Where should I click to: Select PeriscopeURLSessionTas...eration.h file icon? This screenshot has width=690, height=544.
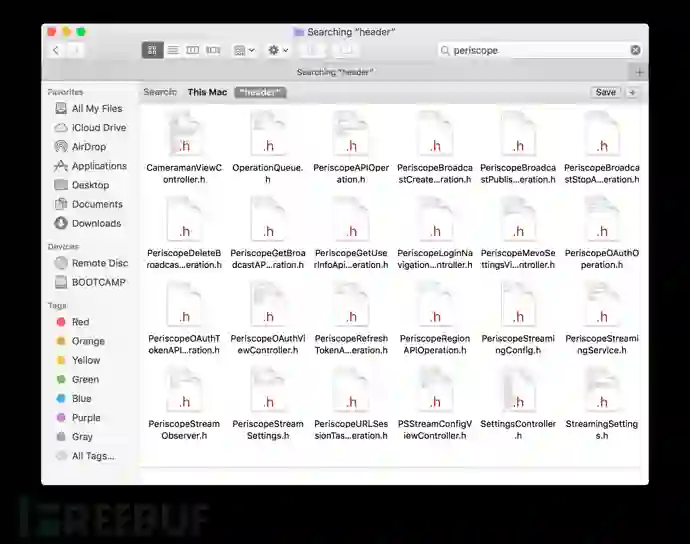[x=351, y=390]
